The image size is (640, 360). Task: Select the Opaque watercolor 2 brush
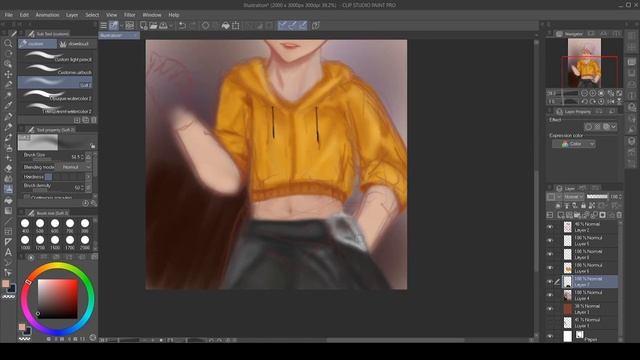(x=55, y=96)
